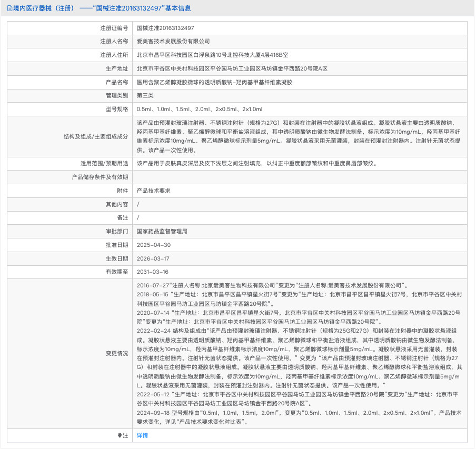Click 国家药品监督管理局 in 审批部门 row
The width and height of the screenshot is (476, 449).
point(162,231)
